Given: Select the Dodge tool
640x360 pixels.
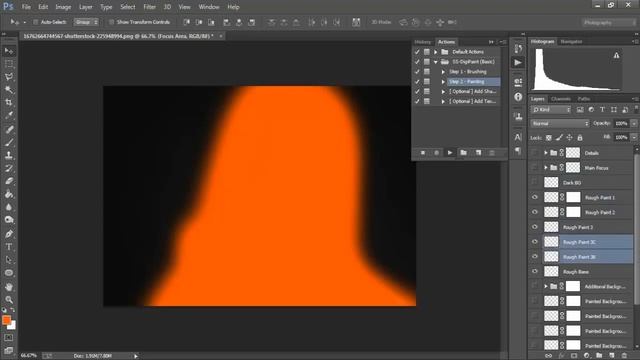Looking at the screenshot, I should [x=9, y=220].
